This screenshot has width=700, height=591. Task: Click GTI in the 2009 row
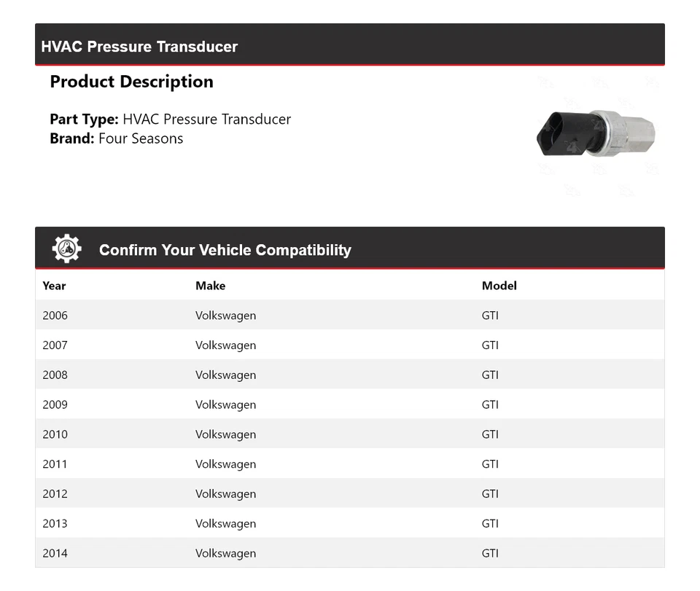[490, 405]
